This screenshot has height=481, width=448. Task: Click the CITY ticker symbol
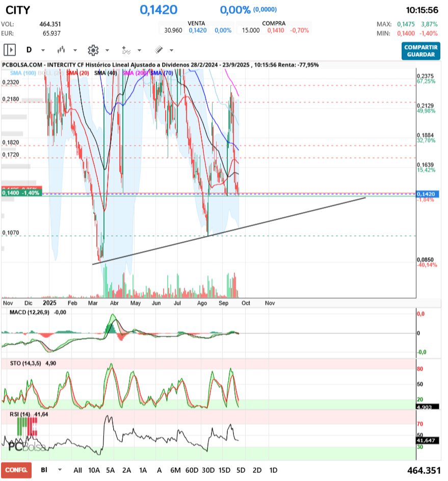coord(18,10)
